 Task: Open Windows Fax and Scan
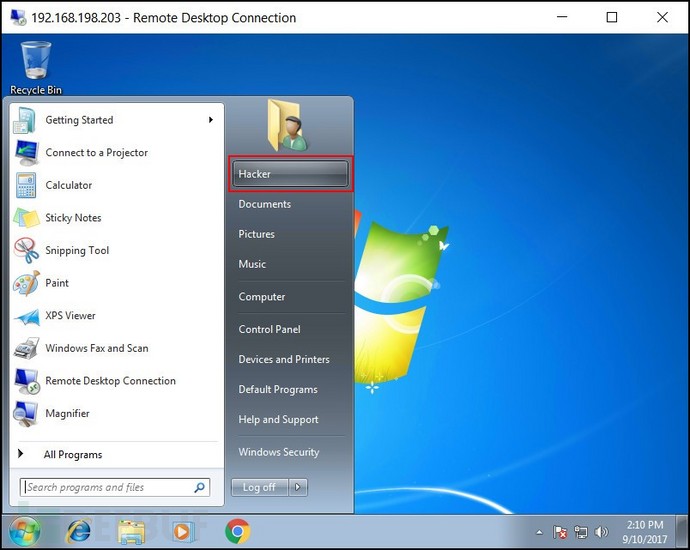click(96, 349)
